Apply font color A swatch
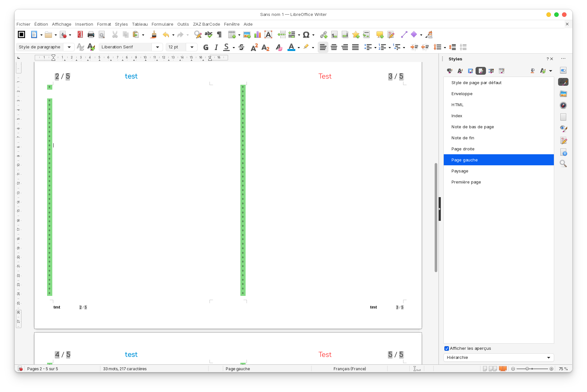Screen dimensions: 587x392 291,47
